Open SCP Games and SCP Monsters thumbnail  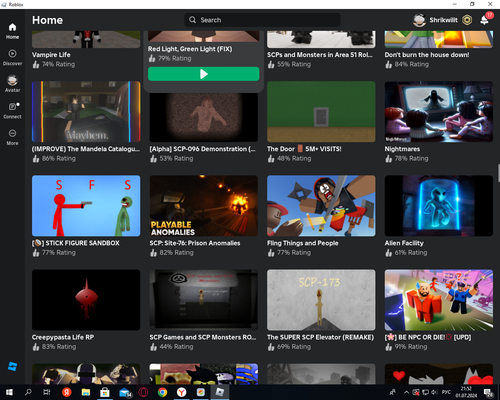tap(204, 300)
